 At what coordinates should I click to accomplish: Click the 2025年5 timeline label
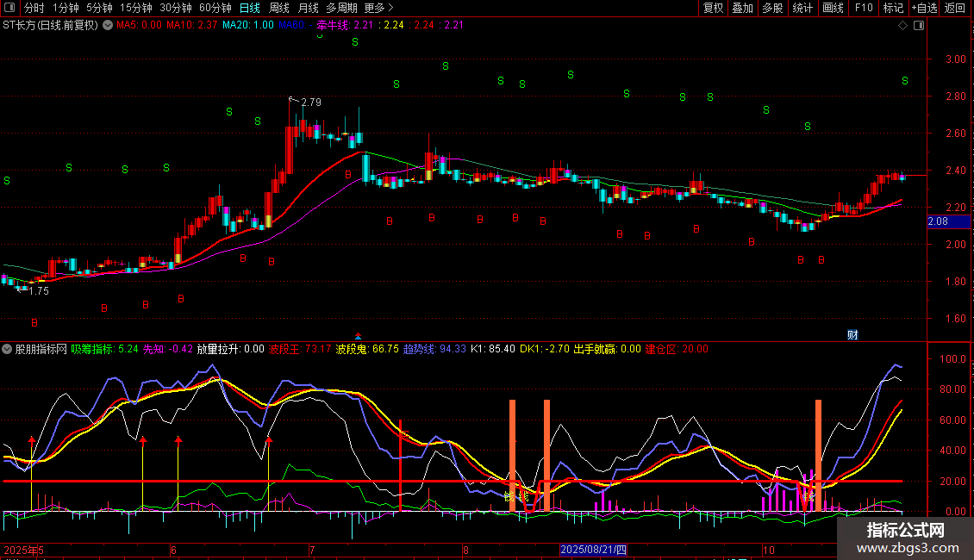point(23,550)
